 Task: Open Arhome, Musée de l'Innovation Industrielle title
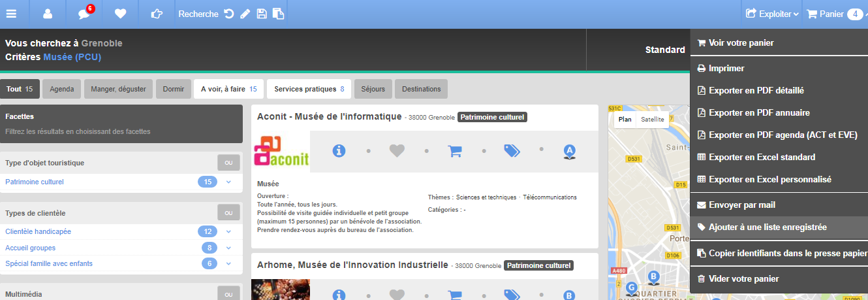coord(353,265)
